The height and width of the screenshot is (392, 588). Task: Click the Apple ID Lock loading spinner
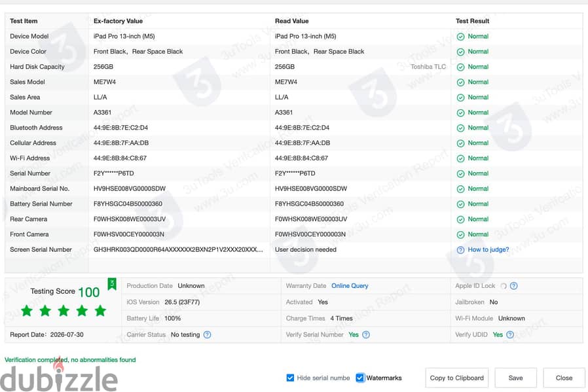pyautogui.click(x=504, y=286)
